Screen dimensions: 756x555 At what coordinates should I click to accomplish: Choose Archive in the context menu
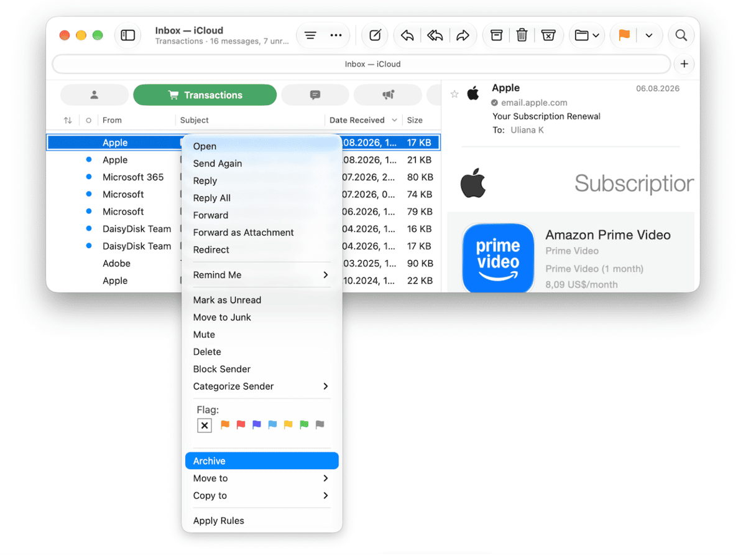(262, 461)
